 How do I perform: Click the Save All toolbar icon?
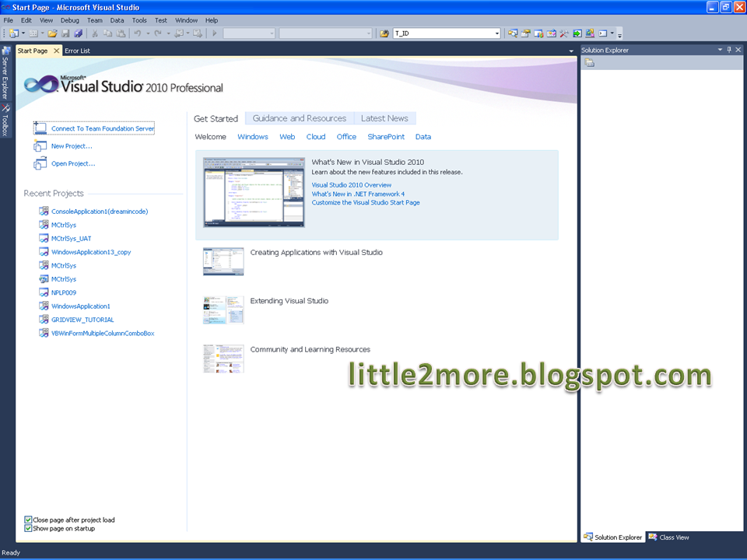click(x=79, y=33)
